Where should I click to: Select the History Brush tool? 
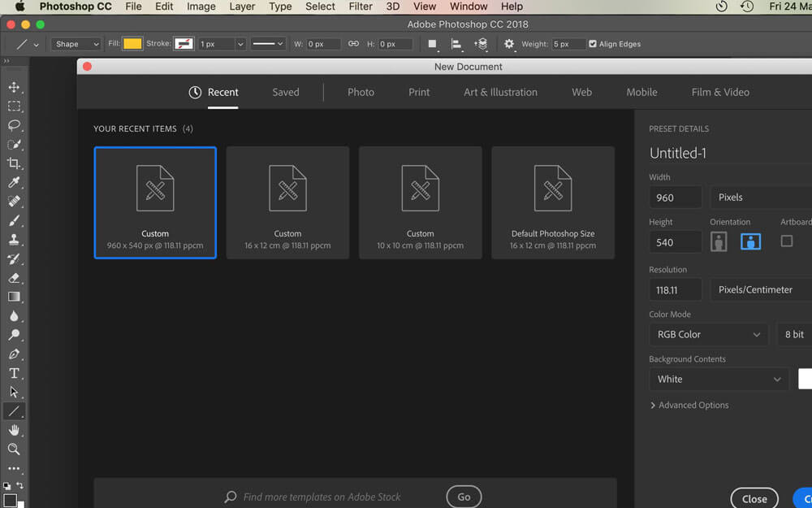(x=14, y=258)
